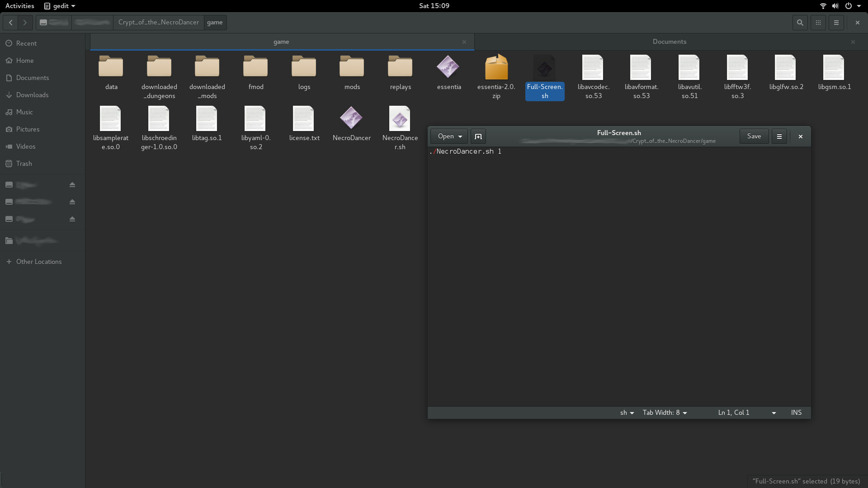Close the game tab
This screenshot has height=488, width=868.
pos(464,42)
